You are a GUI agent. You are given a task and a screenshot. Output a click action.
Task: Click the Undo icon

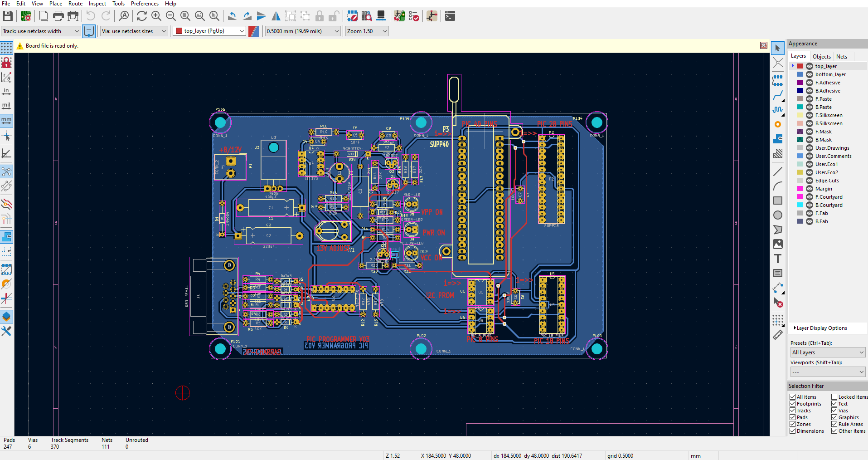pyautogui.click(x=91, y=16)
